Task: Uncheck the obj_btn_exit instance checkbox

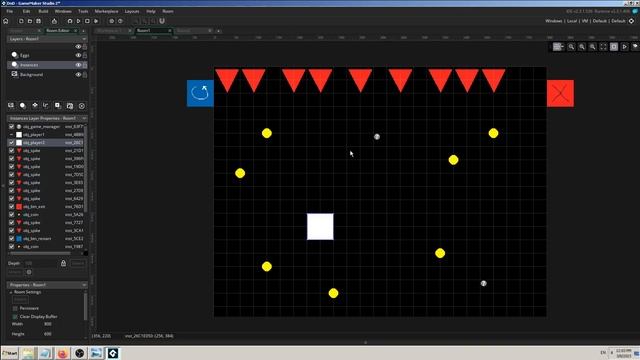Action: pyautogui.click(x=11, y=207)
